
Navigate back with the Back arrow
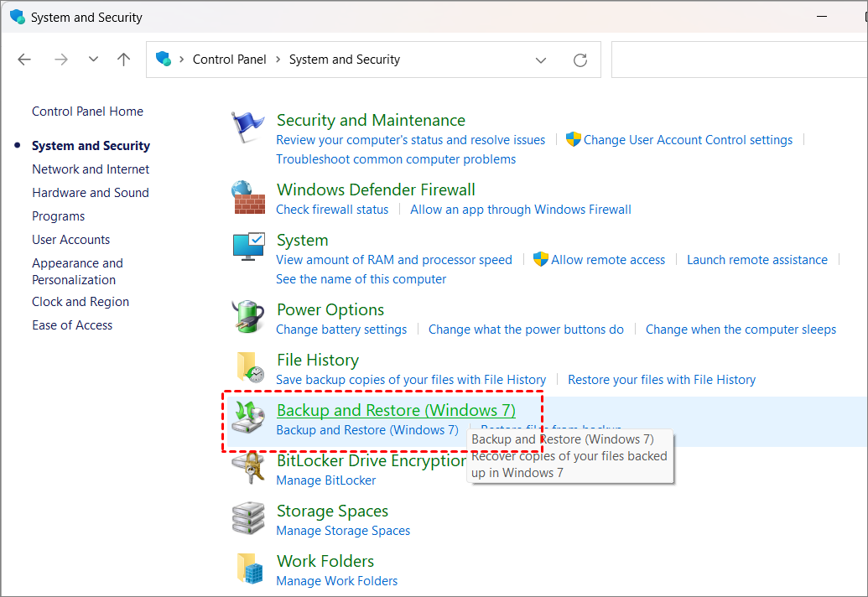click(24, 60)
